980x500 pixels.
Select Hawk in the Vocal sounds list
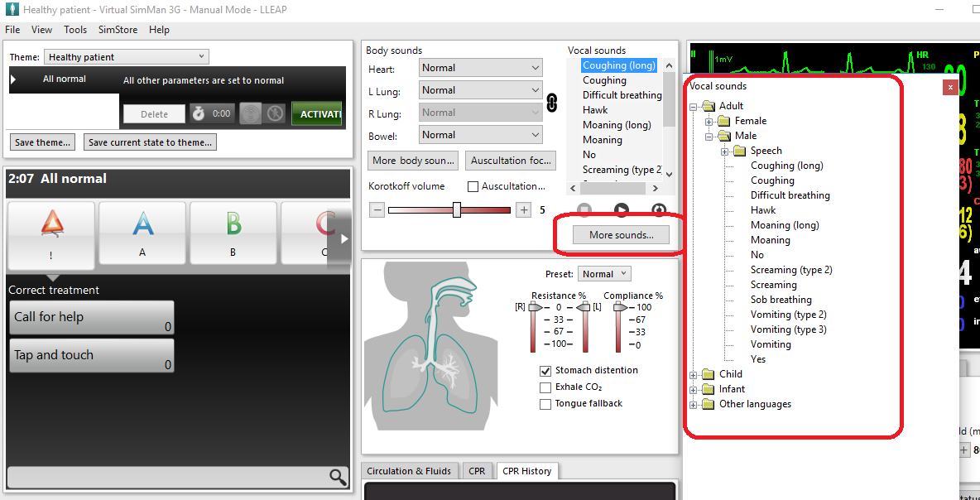[x=594, y=109]
